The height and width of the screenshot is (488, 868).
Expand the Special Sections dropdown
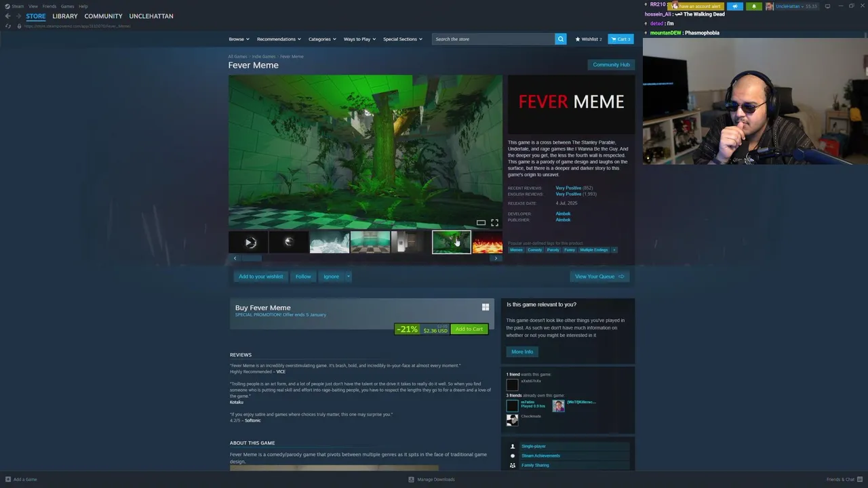[402, 39]
